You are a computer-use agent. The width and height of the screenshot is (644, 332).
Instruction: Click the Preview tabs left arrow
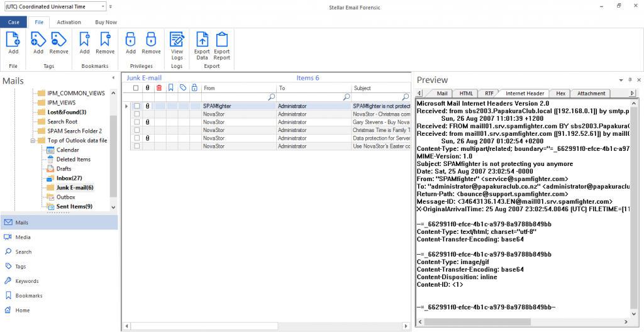tap(419, 93)
